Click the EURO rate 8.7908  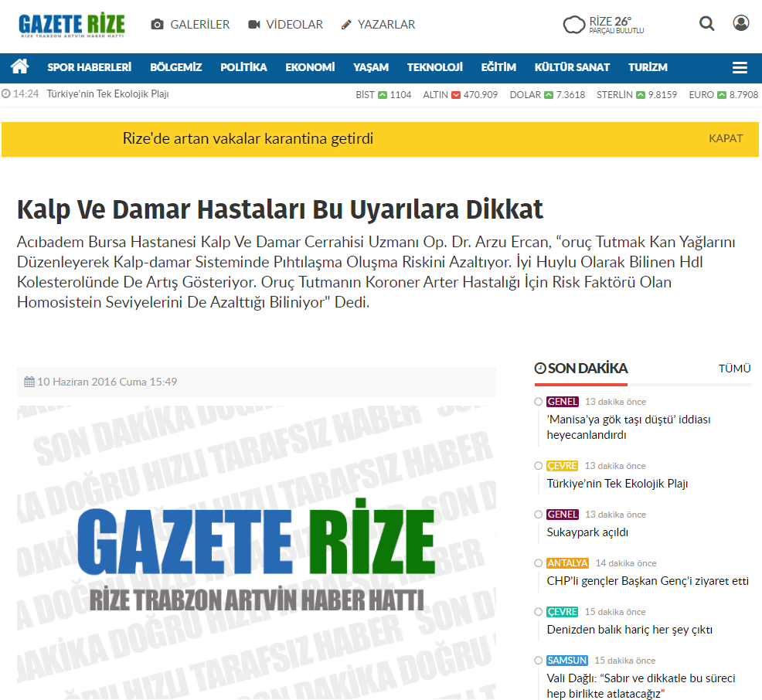[x=743, y=95]
